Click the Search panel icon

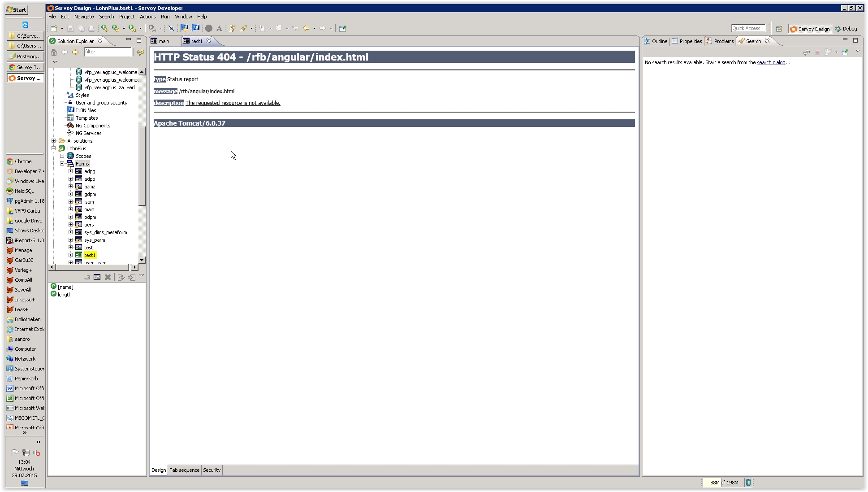coord(742,40)
